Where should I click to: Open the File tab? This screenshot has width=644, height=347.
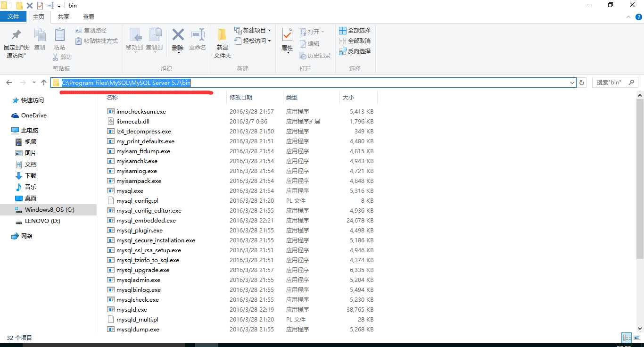tap(13, 17)
